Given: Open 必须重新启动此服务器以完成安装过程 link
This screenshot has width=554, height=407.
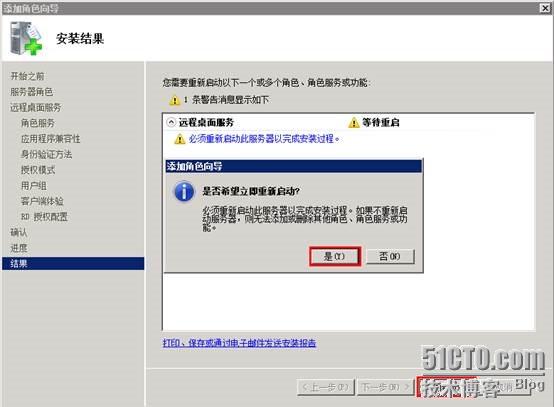Looking at the screenshot, I should tap(264, 139).
